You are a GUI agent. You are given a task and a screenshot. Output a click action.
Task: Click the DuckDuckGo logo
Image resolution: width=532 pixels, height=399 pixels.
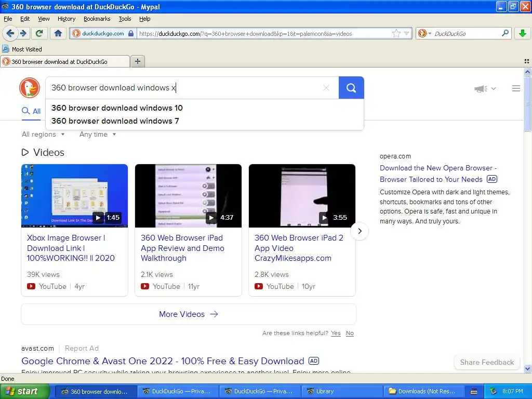[30, 88]
